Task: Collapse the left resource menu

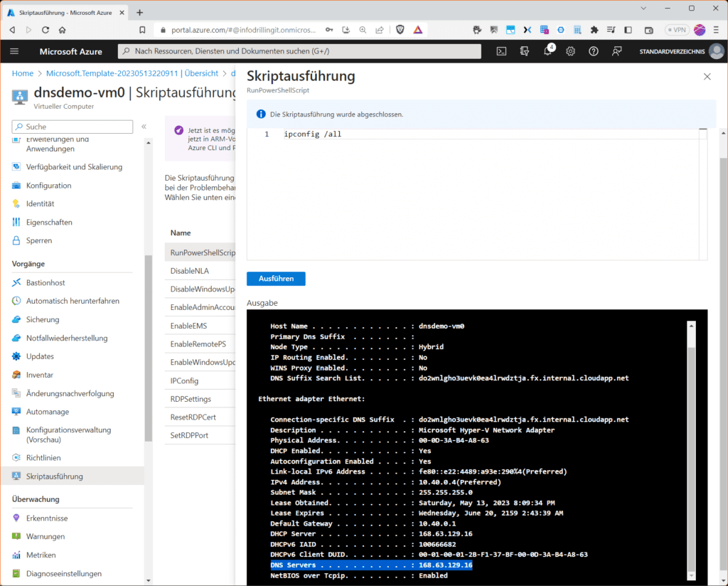Action: (144, 127)
